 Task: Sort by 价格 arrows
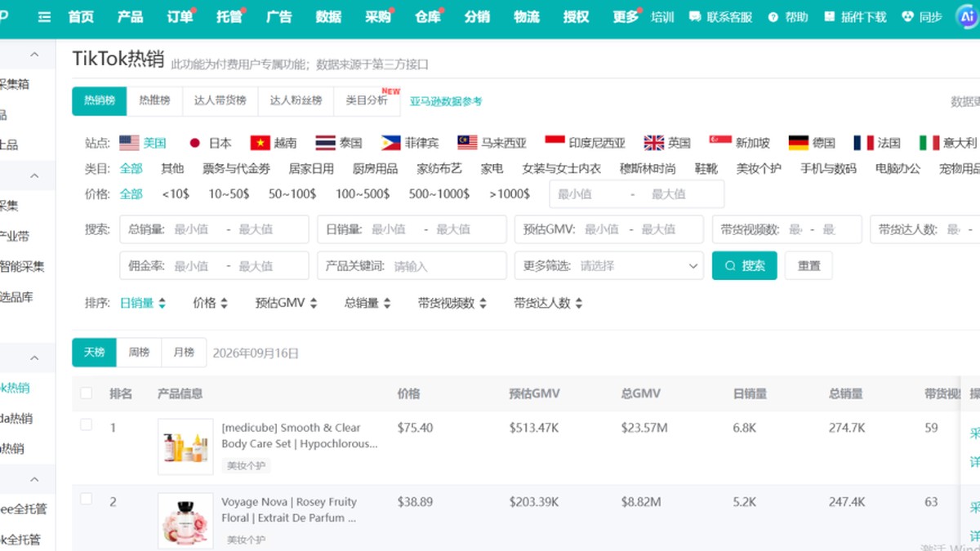coord(224,303)
